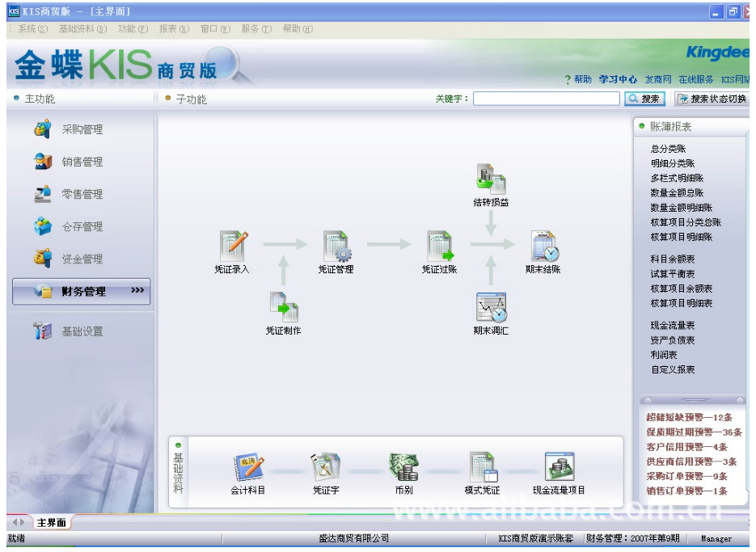756x552 pixels.
Task: Launch 凭证录入 voucher entry icon
Action: (234, 246)
